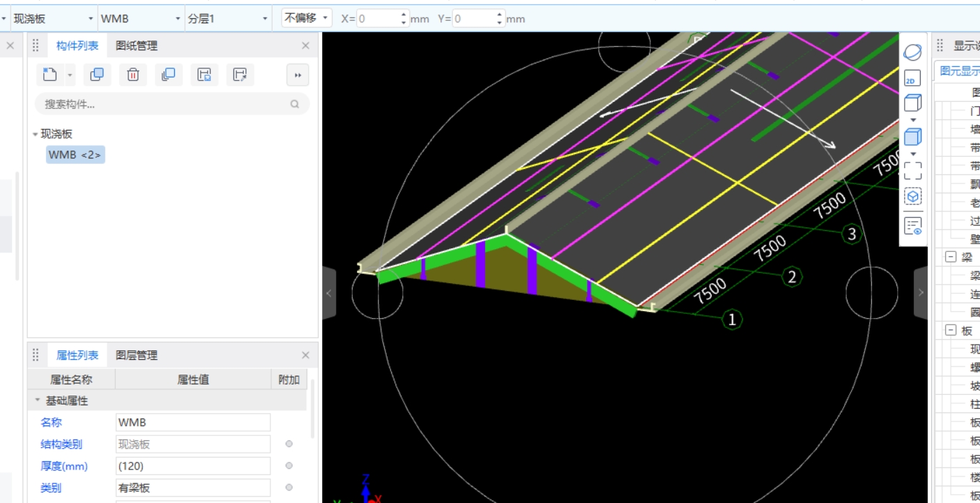Switch to 2D view icon
The width and height of the screenshot is (980, 503).
click(x=912, y=78)
